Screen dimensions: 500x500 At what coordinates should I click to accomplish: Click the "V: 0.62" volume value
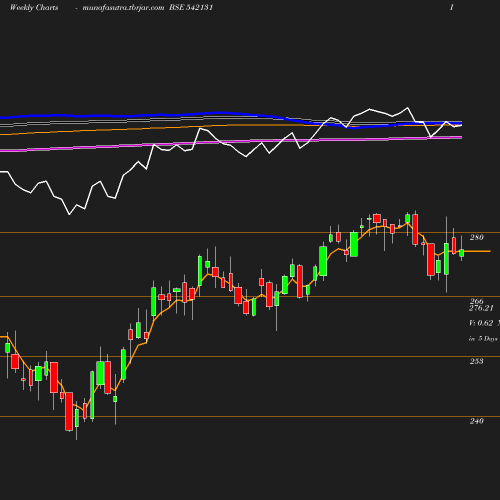[x=481, y=323]
